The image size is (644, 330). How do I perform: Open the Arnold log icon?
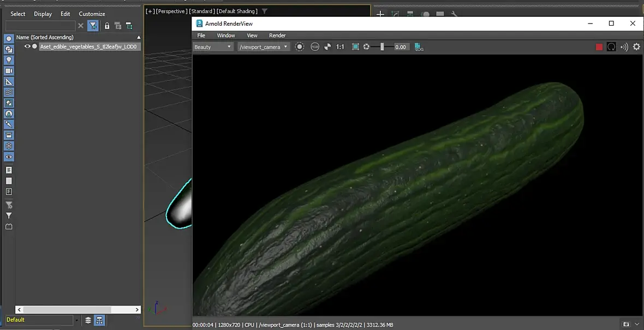pos(419,47)
